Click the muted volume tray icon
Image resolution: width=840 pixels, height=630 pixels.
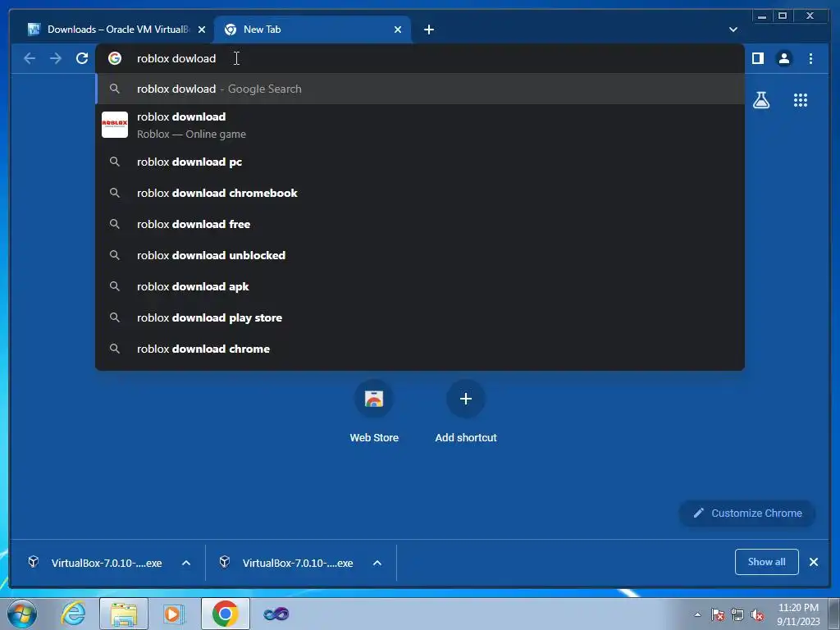pyautogui.click(x=757, y=614)
